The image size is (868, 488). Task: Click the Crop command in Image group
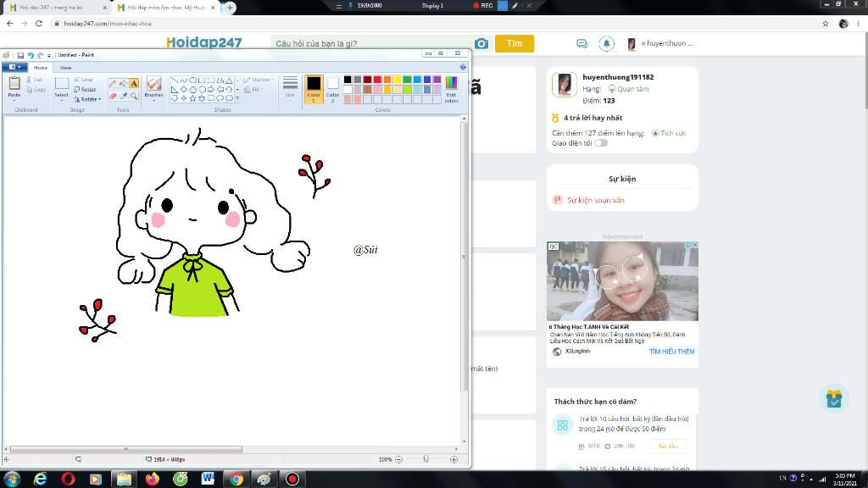click(84, 80)
